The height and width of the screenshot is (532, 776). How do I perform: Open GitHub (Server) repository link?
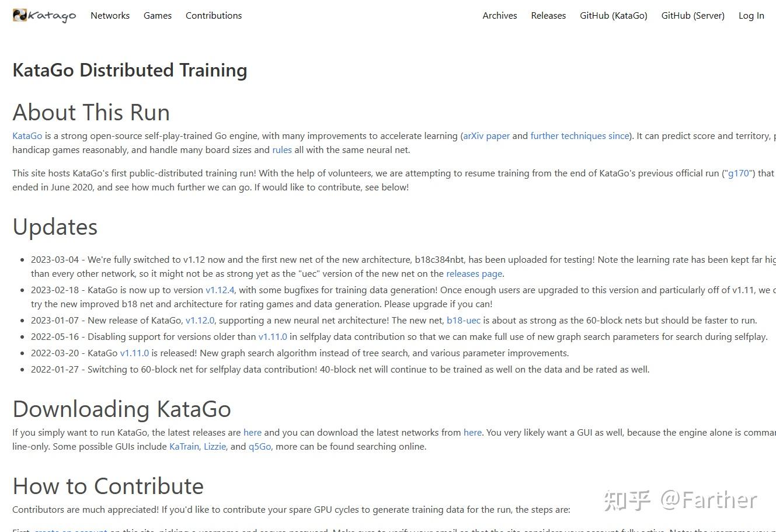coord(693,16)
